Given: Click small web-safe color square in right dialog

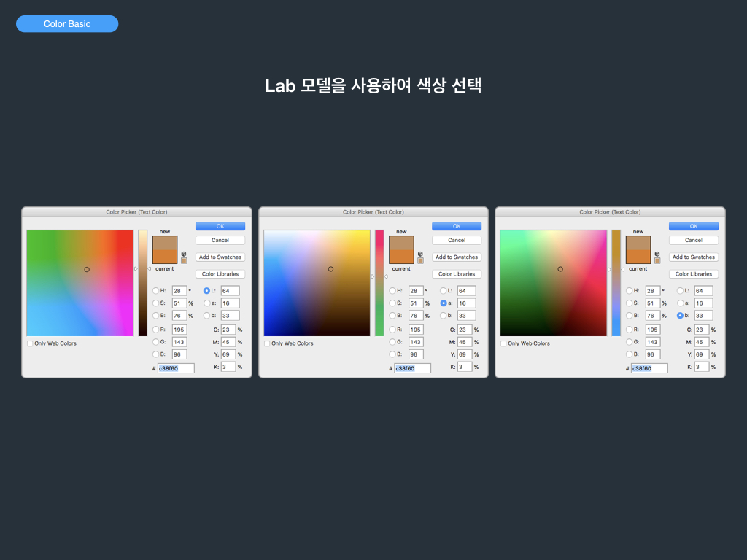Looking at the screenshot, I should tap(657, 260).
